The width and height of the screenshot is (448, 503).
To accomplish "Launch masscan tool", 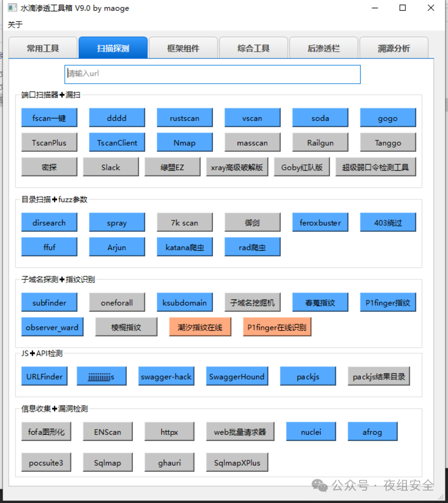I will (x=252, y=143).
